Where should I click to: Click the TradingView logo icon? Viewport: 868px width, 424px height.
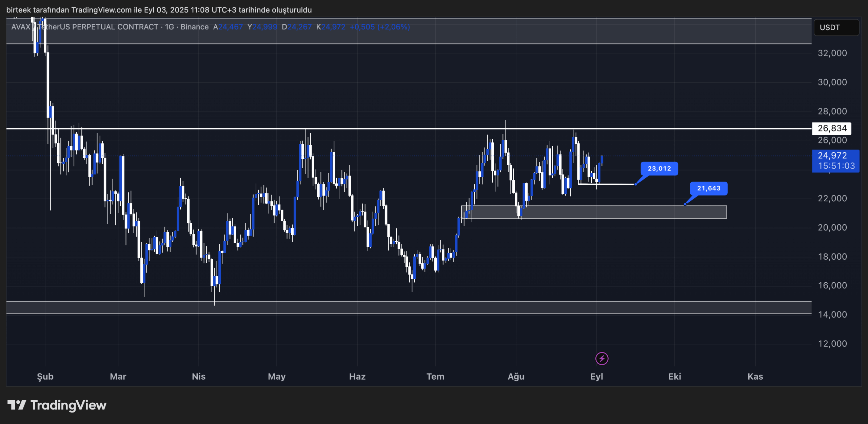point(17,405)
